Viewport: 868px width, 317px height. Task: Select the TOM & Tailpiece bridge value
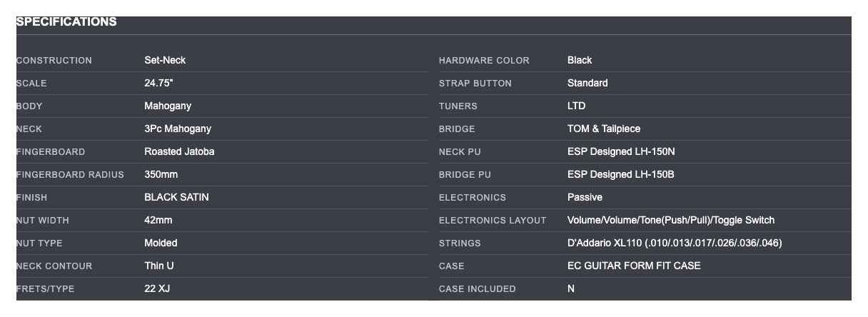pyautogui.click(x=604, y=129)
